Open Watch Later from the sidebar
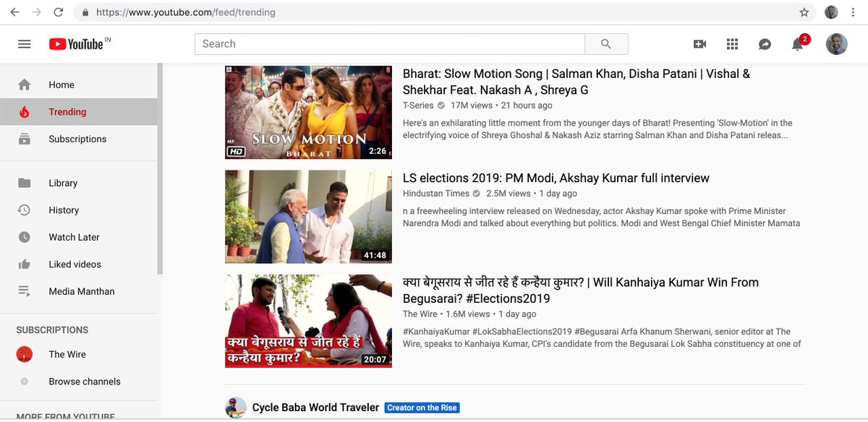 [78, 237]
